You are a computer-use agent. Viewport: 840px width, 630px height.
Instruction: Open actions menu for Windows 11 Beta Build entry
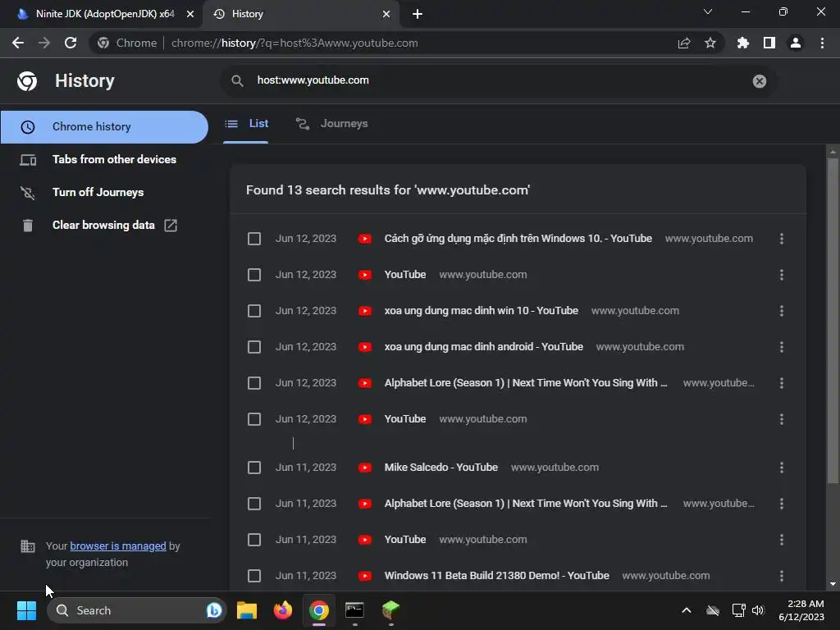pyautogui.click(x=782, y=576)
